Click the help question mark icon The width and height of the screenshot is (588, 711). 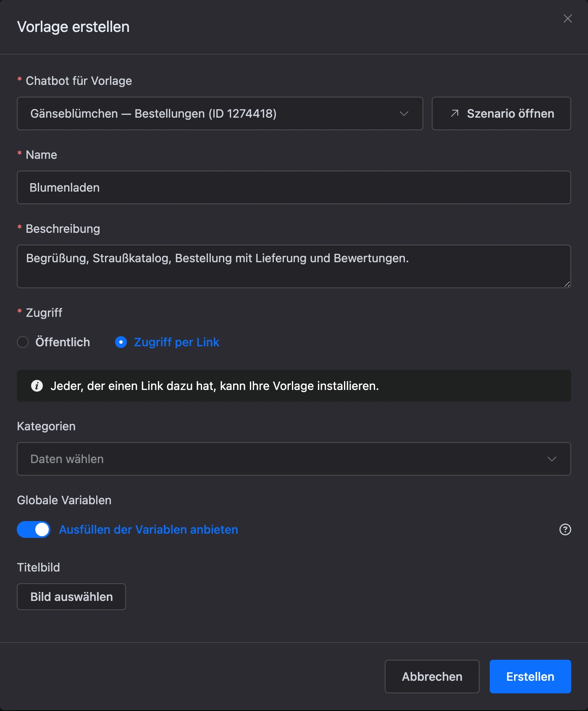point(565,529)
